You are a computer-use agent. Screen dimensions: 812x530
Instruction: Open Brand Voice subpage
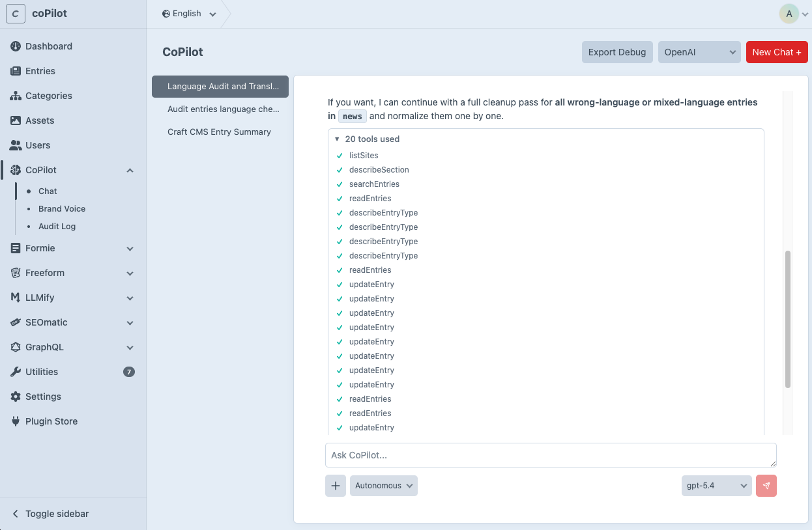(x=62, y=209)
